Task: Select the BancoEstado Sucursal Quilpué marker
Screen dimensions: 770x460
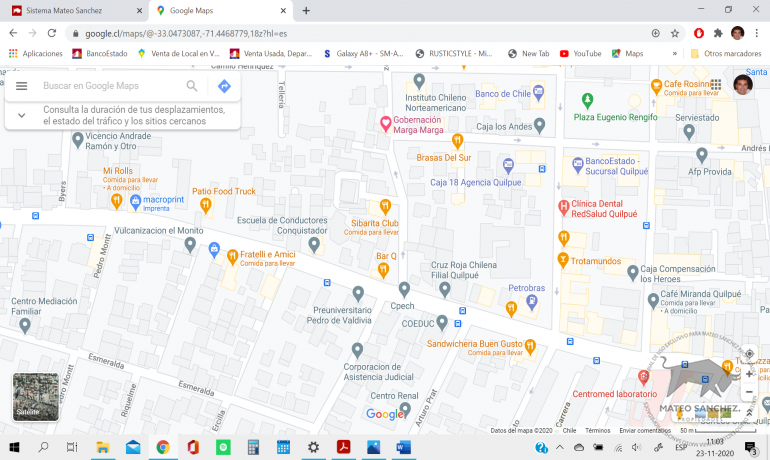Action: 578,165
